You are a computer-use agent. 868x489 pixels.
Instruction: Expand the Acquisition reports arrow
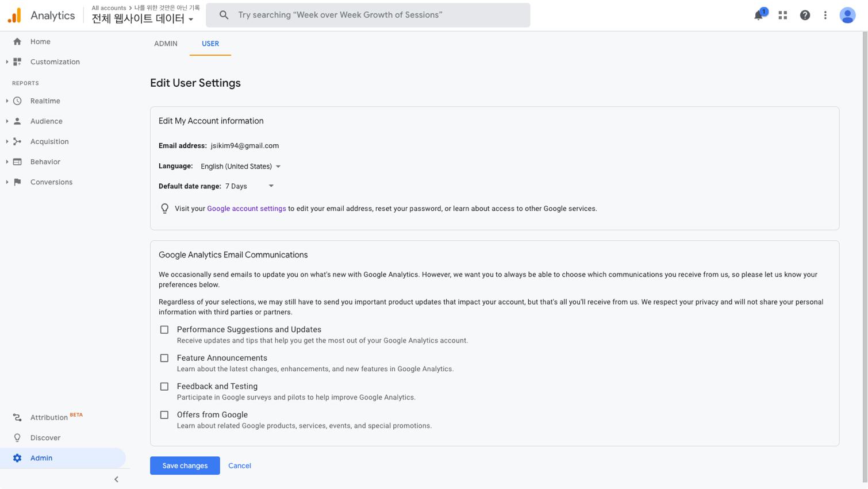[x=7, y=141]
